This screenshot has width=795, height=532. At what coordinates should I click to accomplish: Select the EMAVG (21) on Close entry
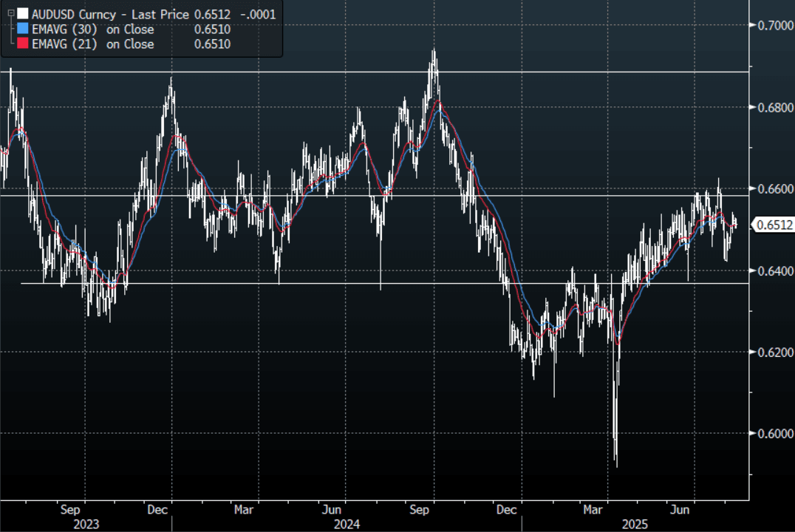[x=93, y=44]
